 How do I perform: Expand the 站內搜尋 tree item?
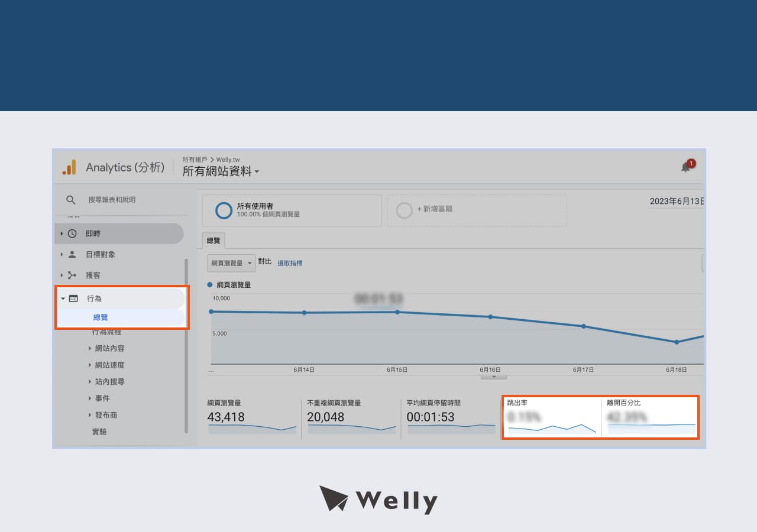90,381
